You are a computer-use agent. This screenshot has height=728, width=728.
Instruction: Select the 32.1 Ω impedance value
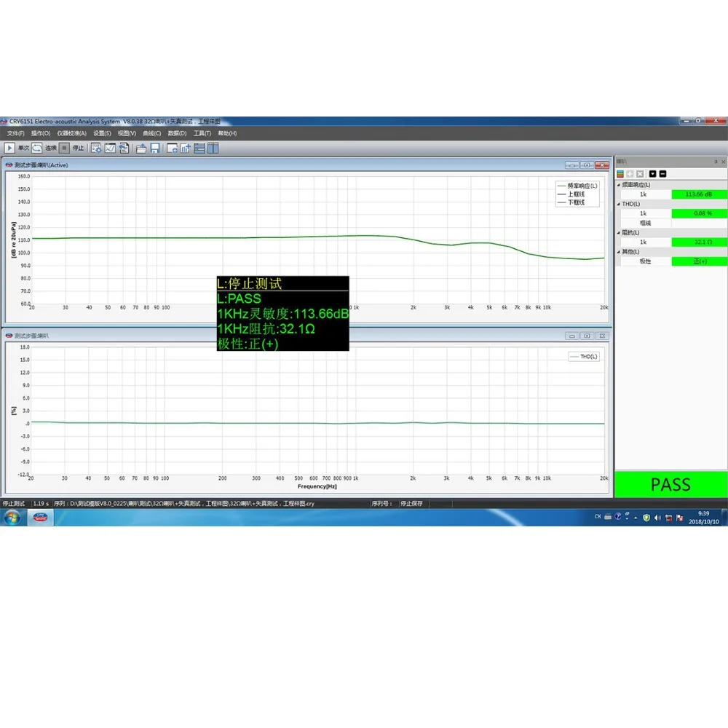(x=699, y=242)
